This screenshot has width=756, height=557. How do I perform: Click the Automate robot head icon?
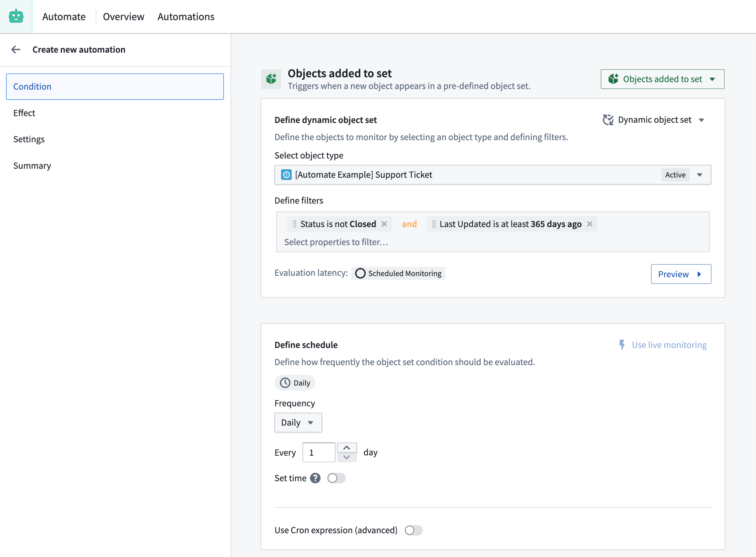coord(16,16)
